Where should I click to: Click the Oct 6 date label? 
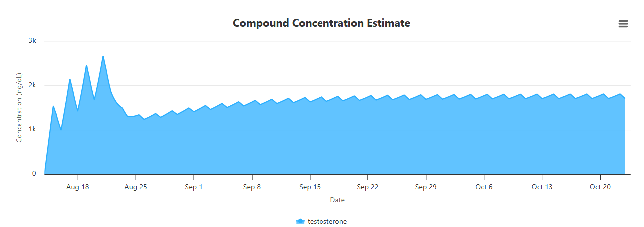[484, 187]
